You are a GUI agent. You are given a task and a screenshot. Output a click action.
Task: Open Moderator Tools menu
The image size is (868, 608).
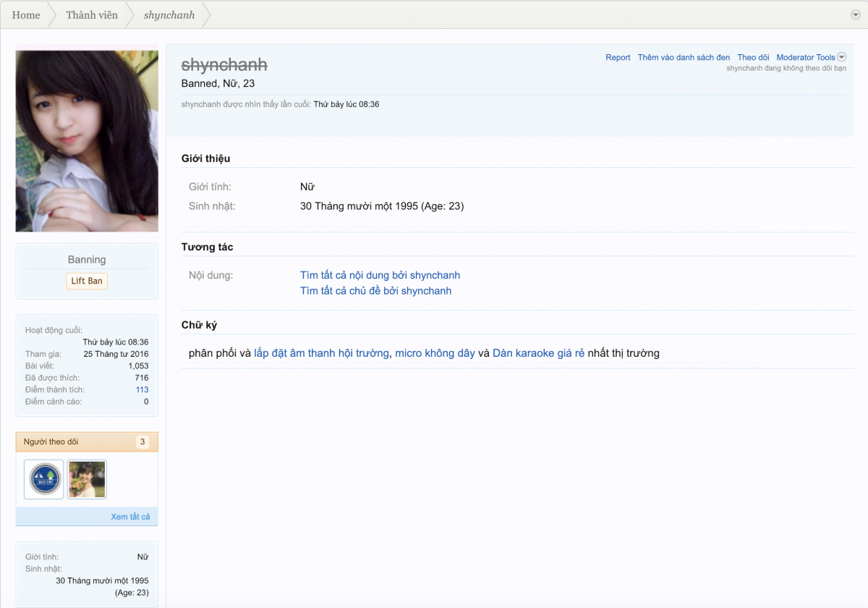click(x=806, y=57)
